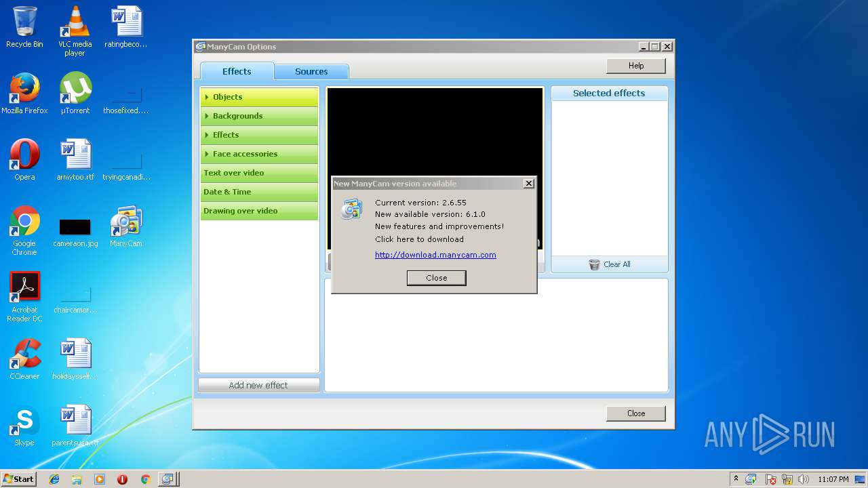
Task: Clear All selected effects
Action: 610,264
